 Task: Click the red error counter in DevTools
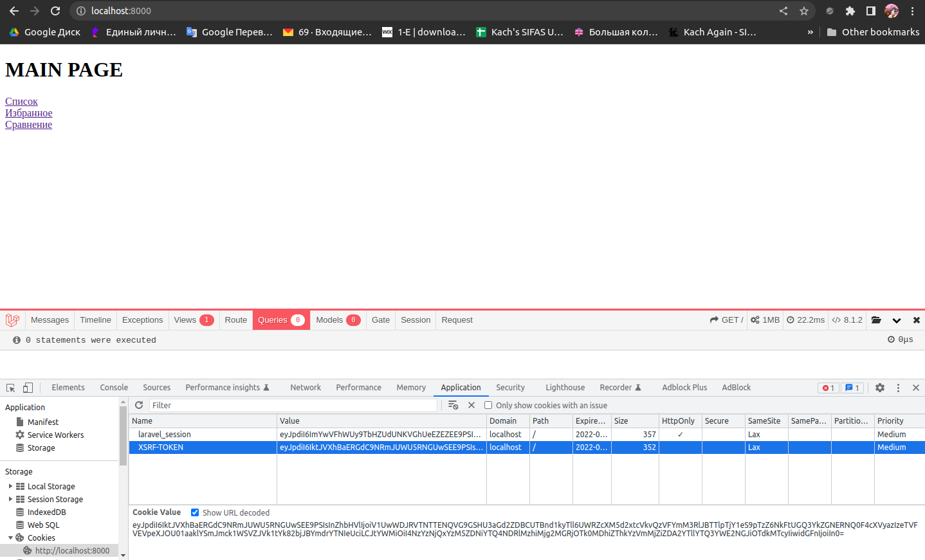[x=828, y=388]
